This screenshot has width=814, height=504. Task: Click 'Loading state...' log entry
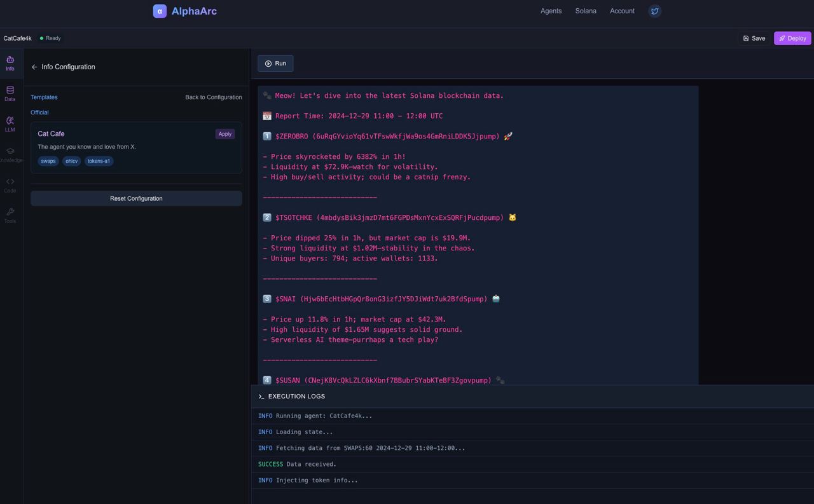(x=295, y=432)
